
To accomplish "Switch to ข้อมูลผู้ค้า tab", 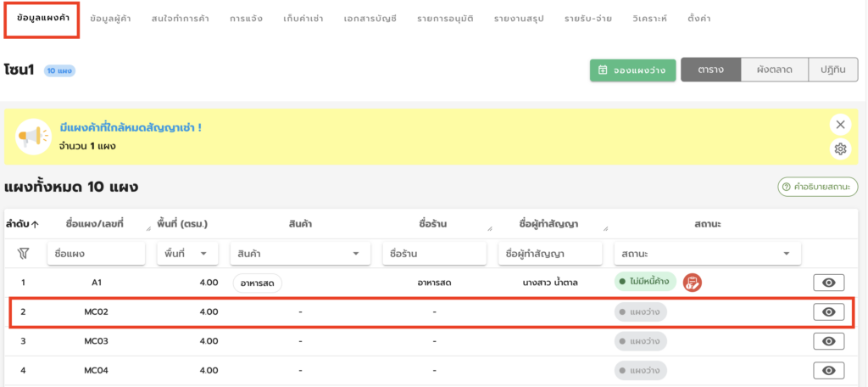I will click(111, 19).
